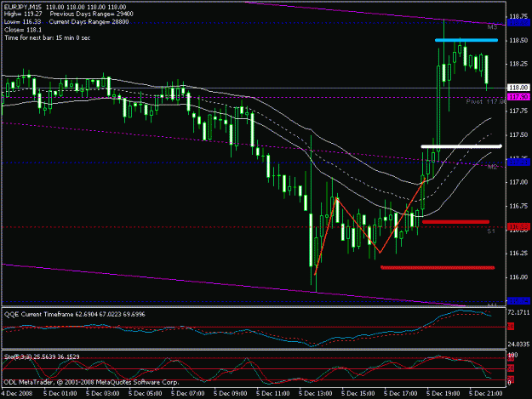Click the blue 118.68 M3 price tag
The width and height of the screenshot is (532, 399).
click(518, 23)
